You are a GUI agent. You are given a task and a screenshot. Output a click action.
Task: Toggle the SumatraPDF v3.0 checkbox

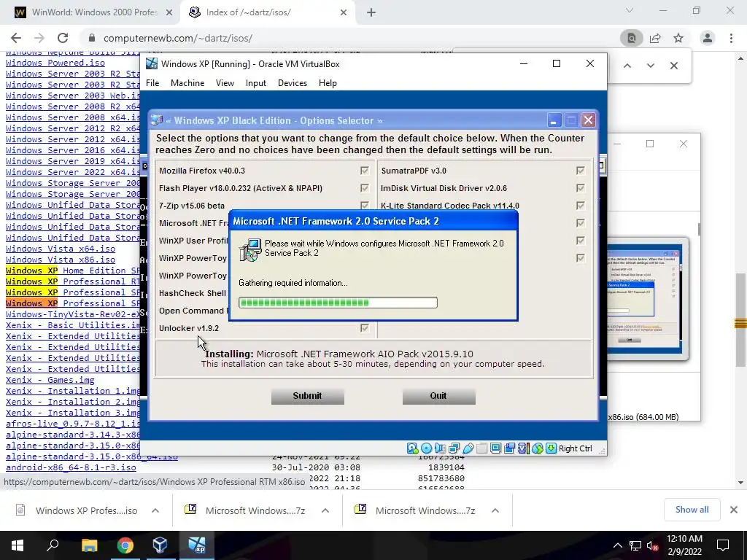click(x=580, y=171)
